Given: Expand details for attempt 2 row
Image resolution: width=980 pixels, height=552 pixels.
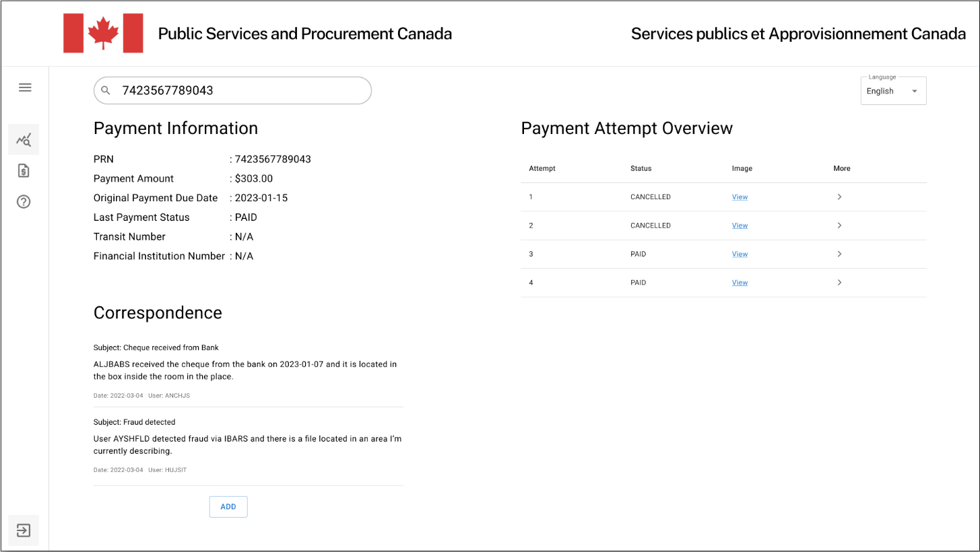Looking at the screenshot, I should (839, 226).
